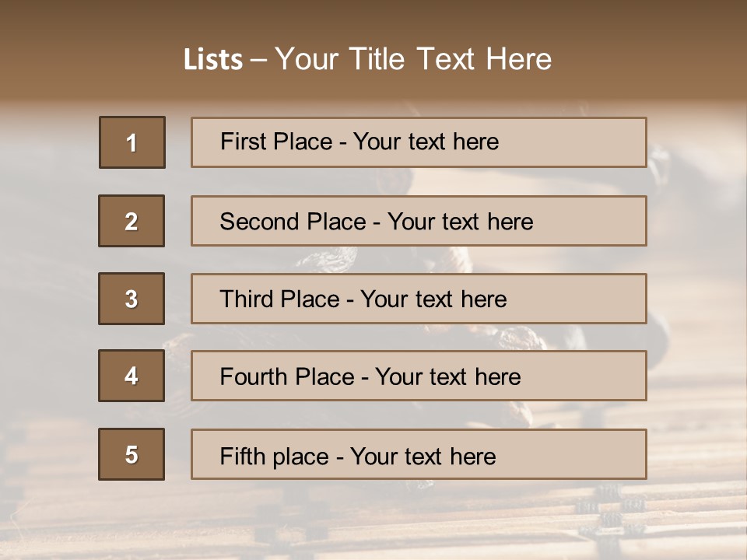
Task: Click the empty right end of the Fifth place bar
Action: [591, 454]
